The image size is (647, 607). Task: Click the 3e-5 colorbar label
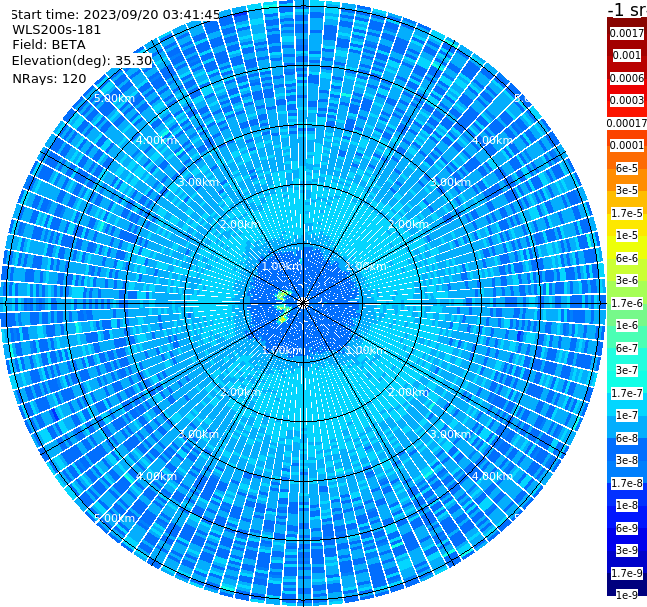pos(627,190)
